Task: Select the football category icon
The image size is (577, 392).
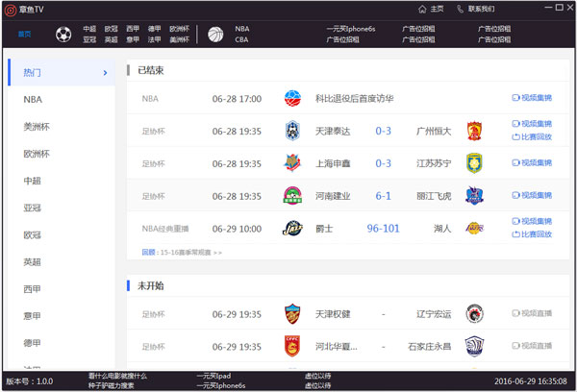Action: pyautogui.click(x=63, y=35)
